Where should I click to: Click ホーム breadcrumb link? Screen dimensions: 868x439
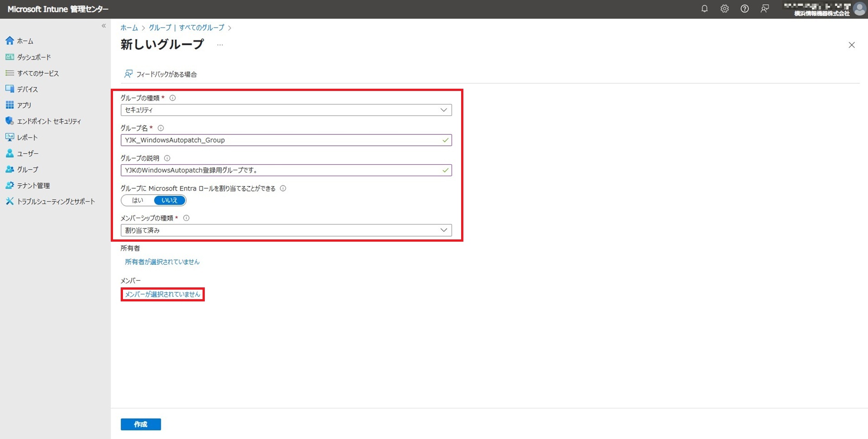pos(129,28)
